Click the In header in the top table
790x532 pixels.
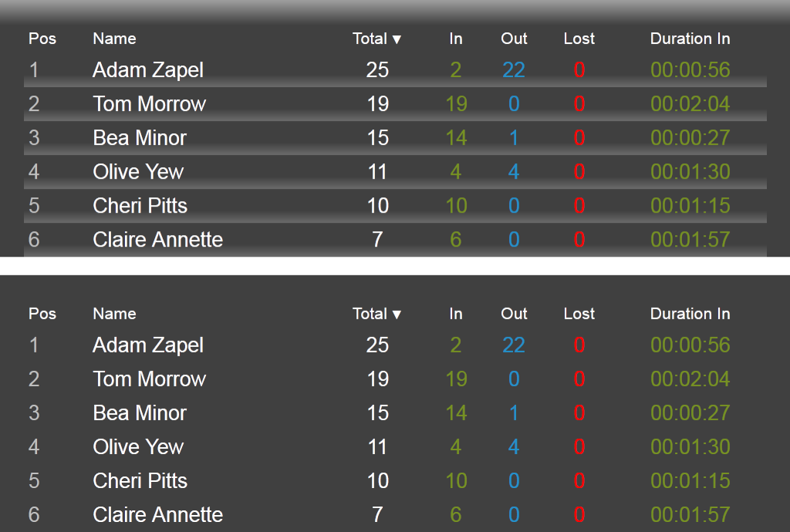(455, 39)
